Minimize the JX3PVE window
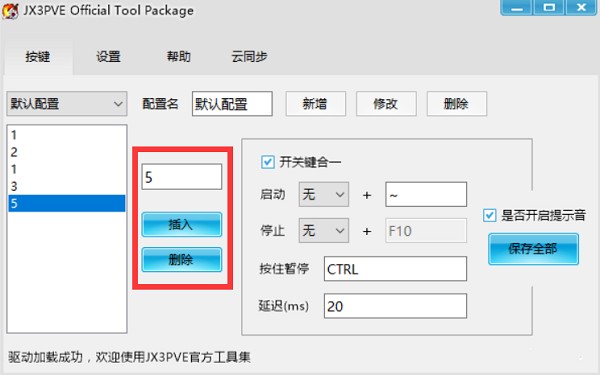 517,7
